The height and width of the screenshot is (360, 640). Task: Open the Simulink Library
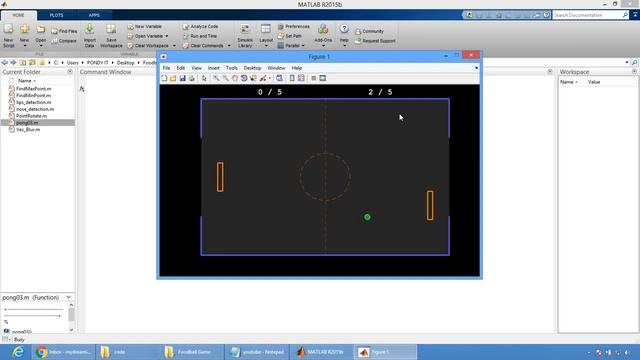pos(245,36)
